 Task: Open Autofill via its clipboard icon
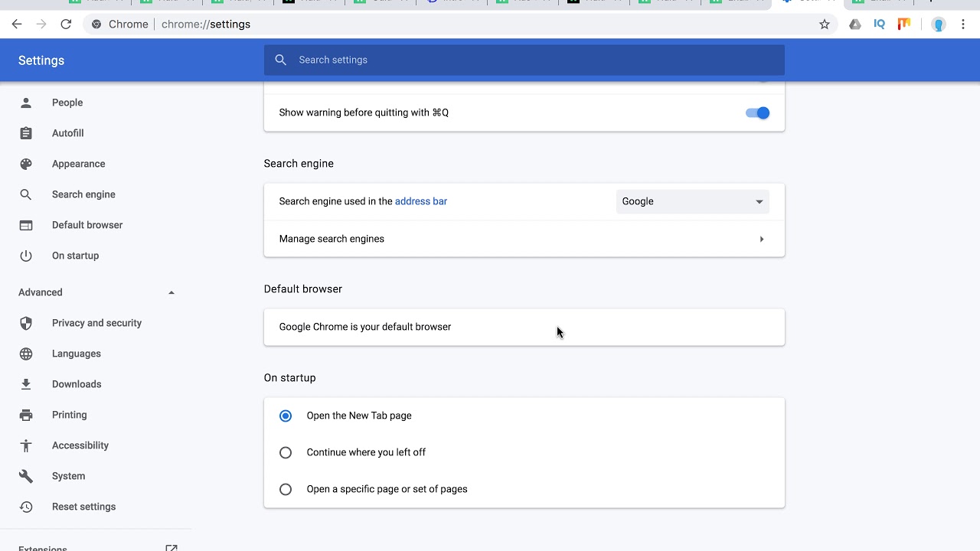pos(26,133)
